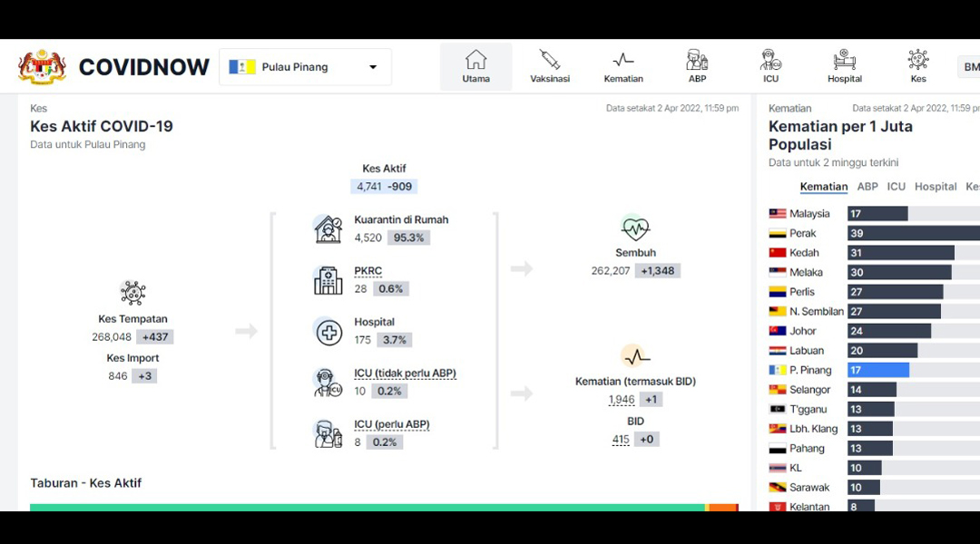980x544 pixels.
Task: Open the ABP ventilator nav tab
Action: [697, 66]
